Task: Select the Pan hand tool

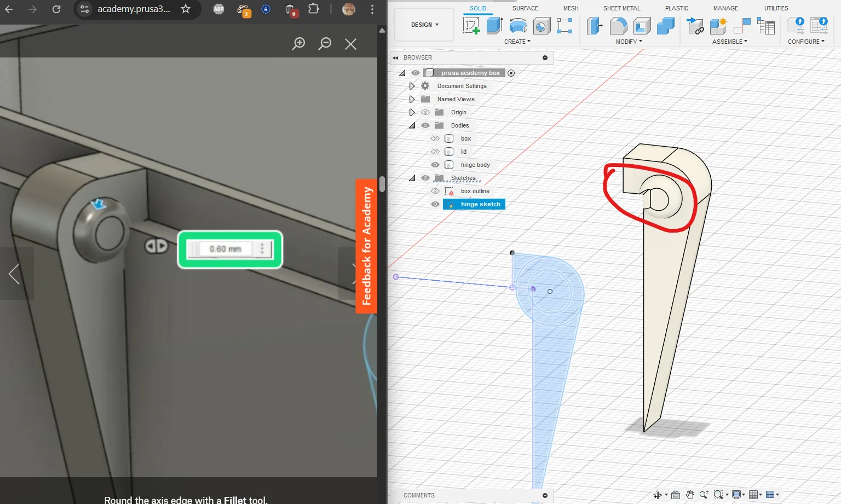Action: coord(690,495)
